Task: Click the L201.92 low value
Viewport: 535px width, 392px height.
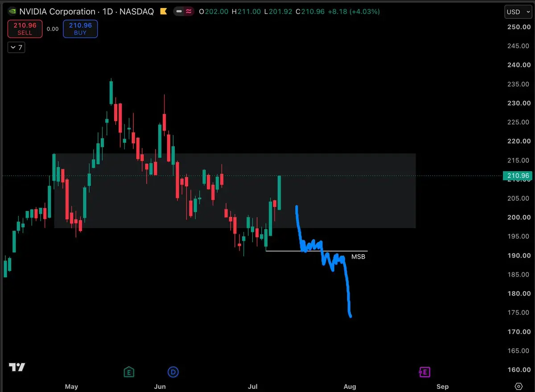Action: click(278, 12)
